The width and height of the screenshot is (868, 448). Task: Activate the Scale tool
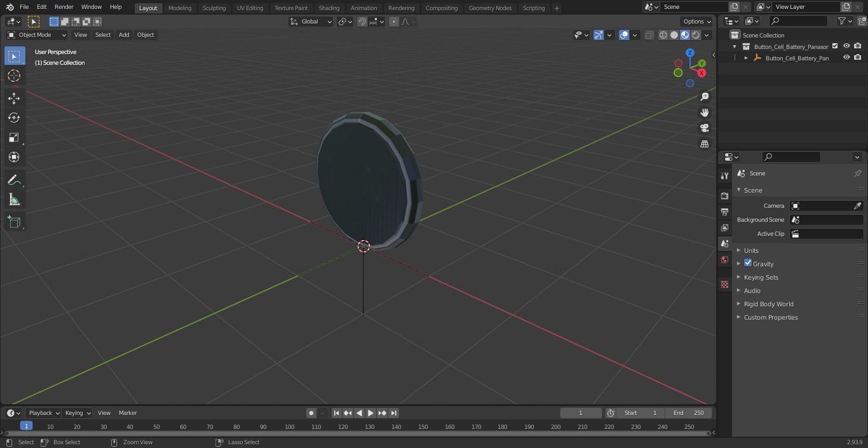[x=14, y=137]
